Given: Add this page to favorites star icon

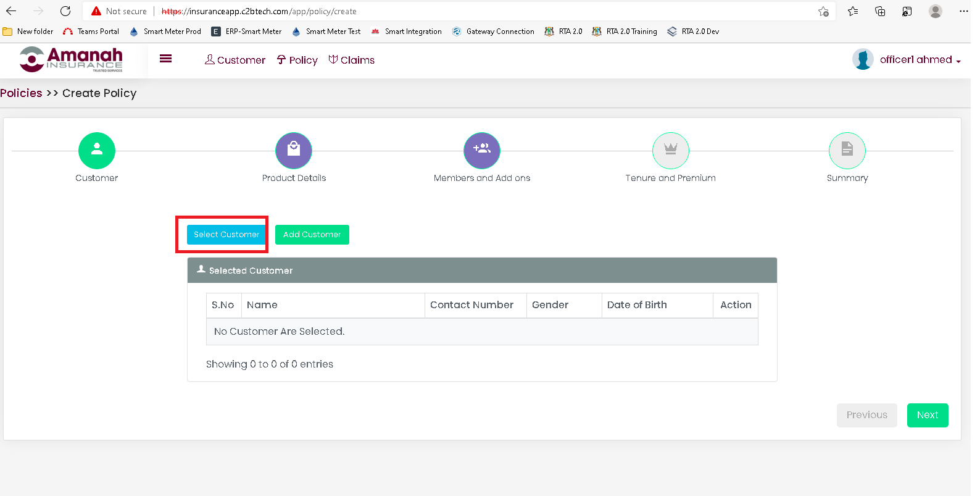Looking at the screenshot, I should [823, 11].
